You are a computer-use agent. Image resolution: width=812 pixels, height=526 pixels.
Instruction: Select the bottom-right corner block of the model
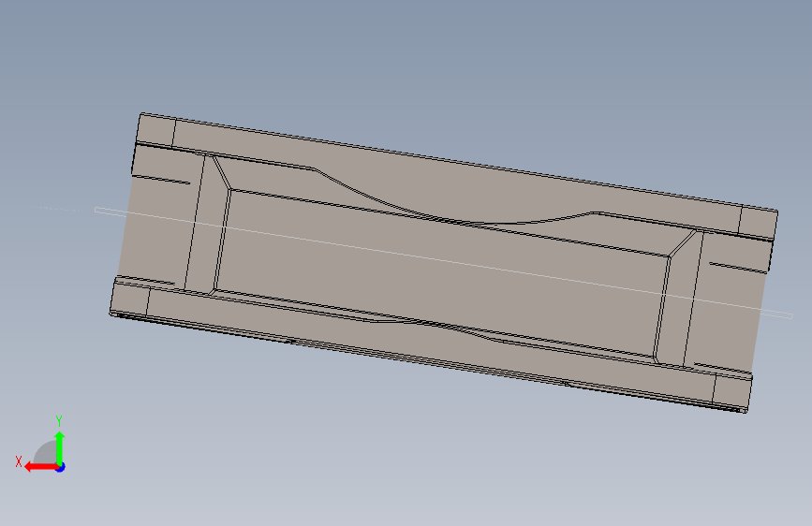click(731, 392)
